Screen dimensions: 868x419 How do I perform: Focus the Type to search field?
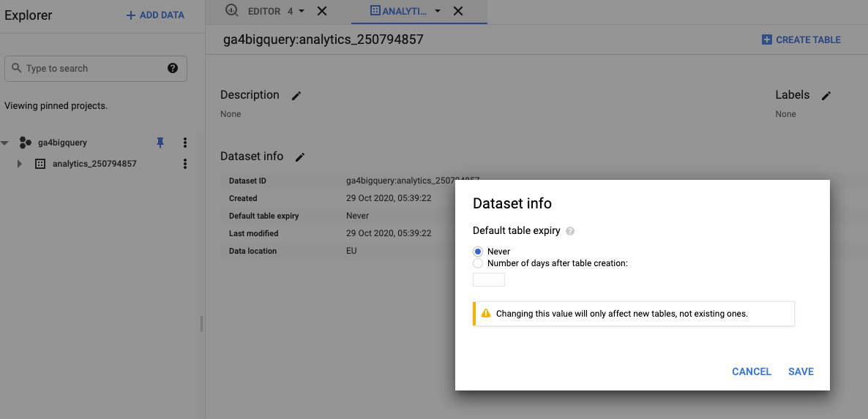pos(96,69)
